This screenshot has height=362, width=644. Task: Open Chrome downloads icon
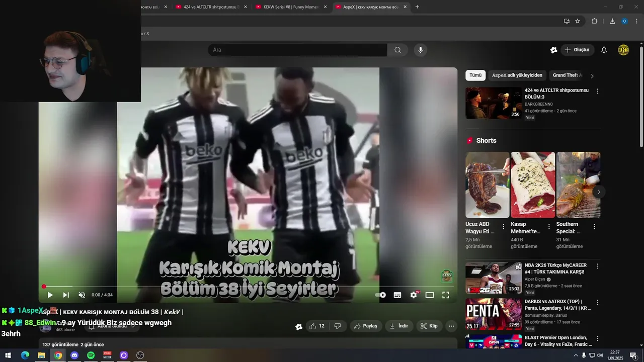pos(612,21)
